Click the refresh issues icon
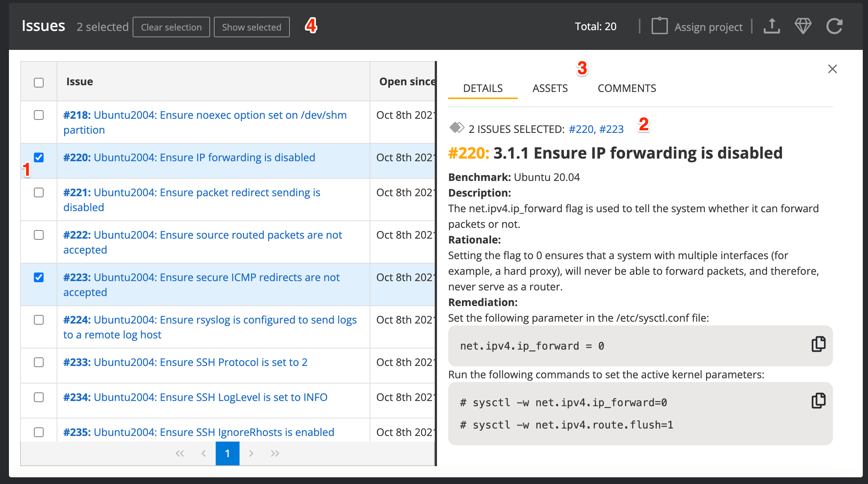The height and width of the screenshot is (484, 868). point(834,26)
